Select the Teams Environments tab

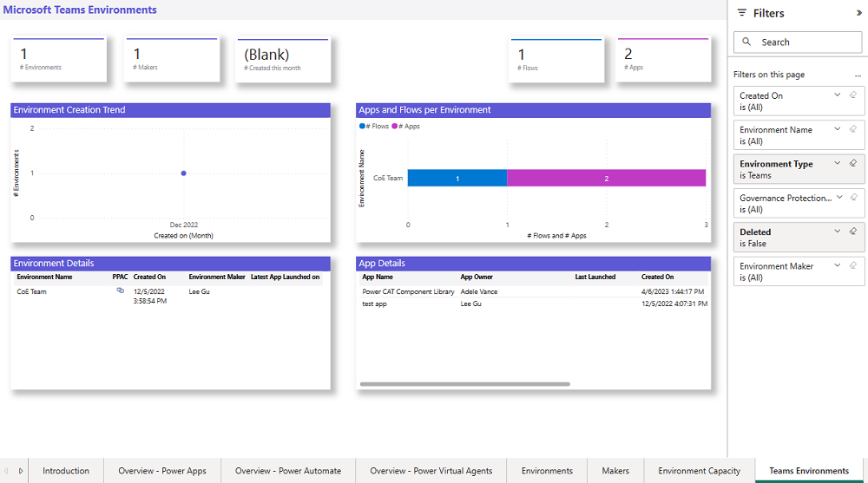[x=809, y=471]
